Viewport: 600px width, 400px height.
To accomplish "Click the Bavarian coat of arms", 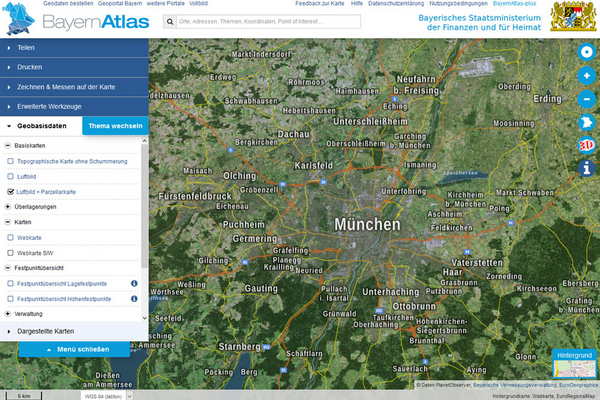I will click(x=573, y=16).
